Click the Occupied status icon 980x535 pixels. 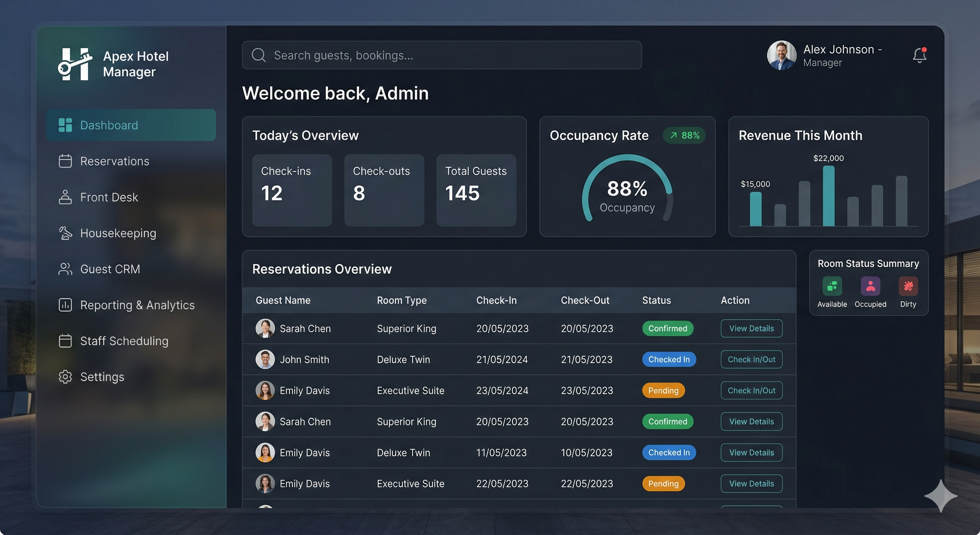point(870,286)
